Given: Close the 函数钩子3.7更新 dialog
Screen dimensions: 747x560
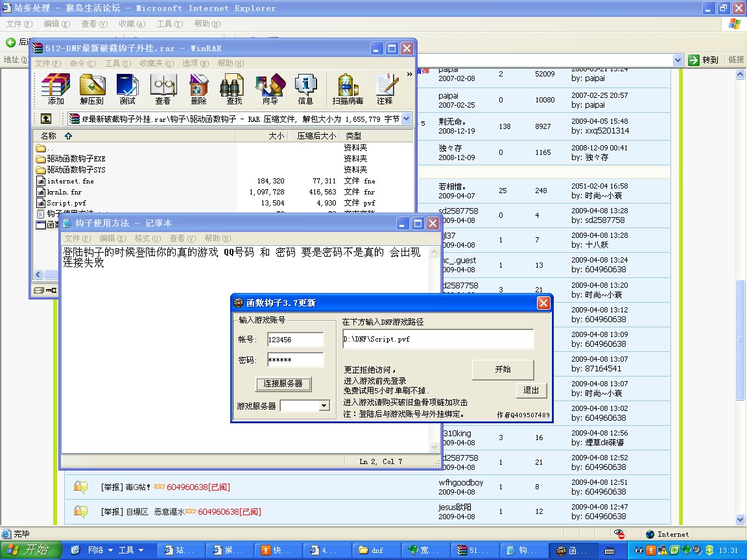Looking at the screenshot, I should [x=543, y=303].
